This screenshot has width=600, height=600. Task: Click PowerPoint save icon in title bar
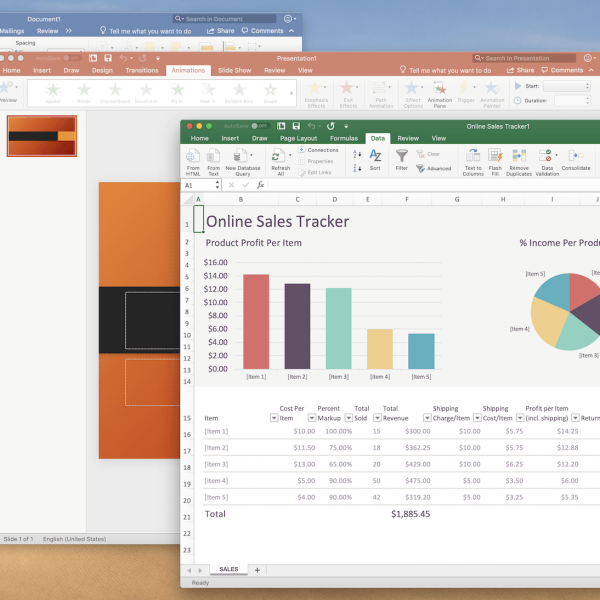click(x=108, y=58)
